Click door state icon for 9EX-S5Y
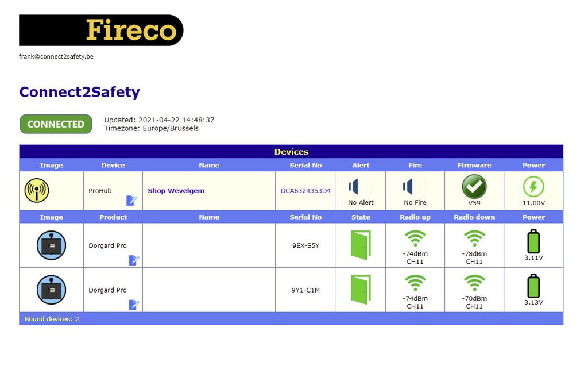This screenshot has width=588, height=377. pos(361,245)
